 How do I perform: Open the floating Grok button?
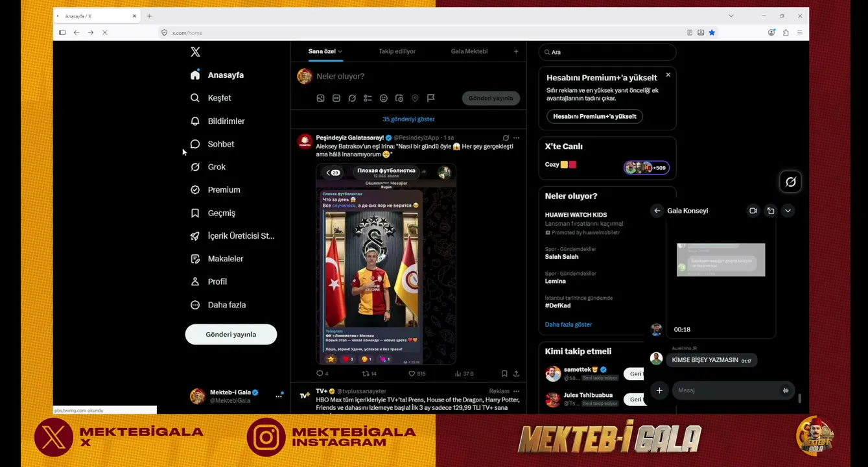pyautogui.click(x=791, y=182)
